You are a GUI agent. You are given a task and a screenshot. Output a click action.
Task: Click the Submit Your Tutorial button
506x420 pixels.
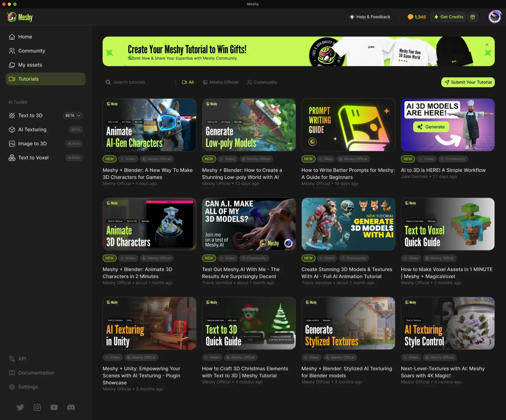point(467,82)
